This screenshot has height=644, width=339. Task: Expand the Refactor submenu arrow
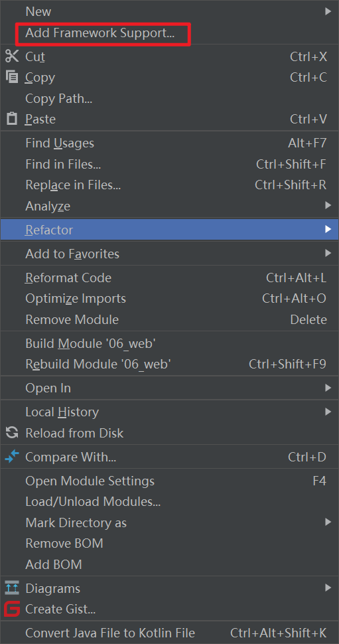328,229
